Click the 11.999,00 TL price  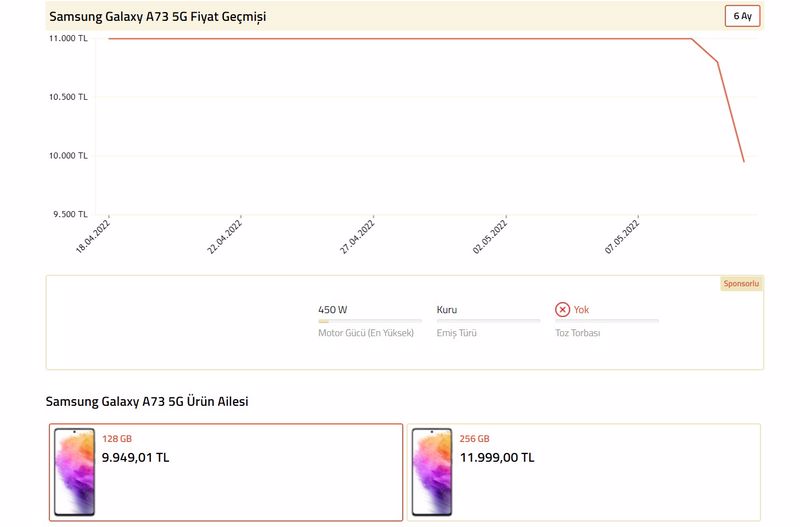497,458
